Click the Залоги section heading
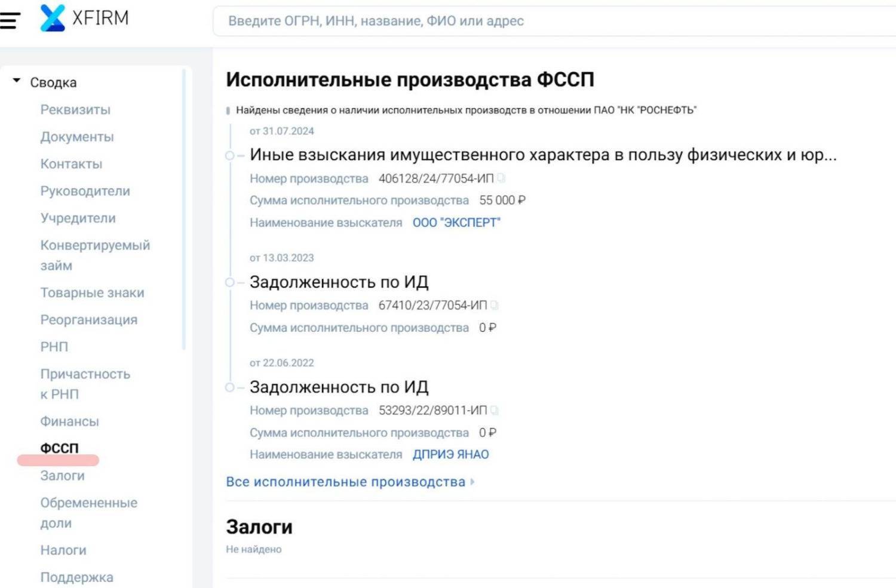 [259, 527]
